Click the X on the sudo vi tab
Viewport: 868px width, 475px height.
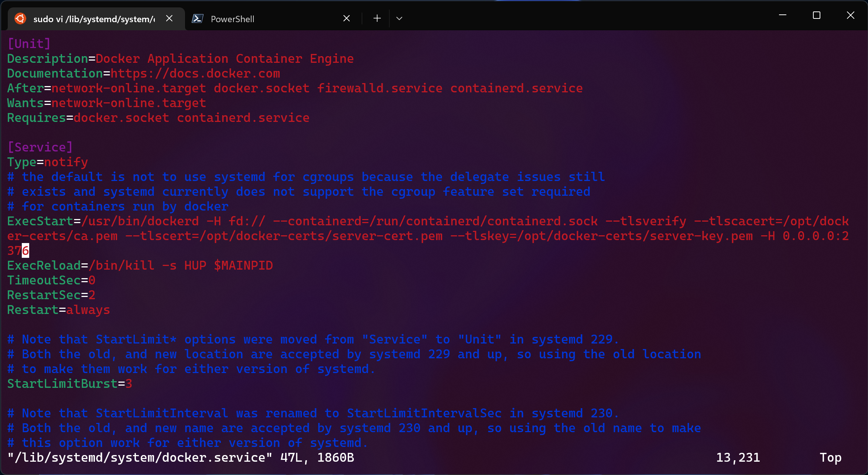point(169,18)
